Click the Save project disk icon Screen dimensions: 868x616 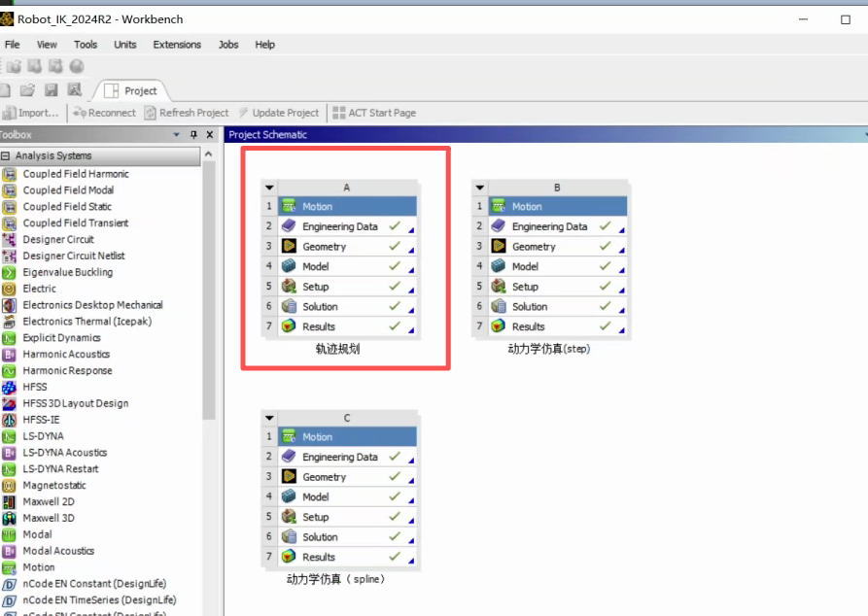(x=51, y=89)
